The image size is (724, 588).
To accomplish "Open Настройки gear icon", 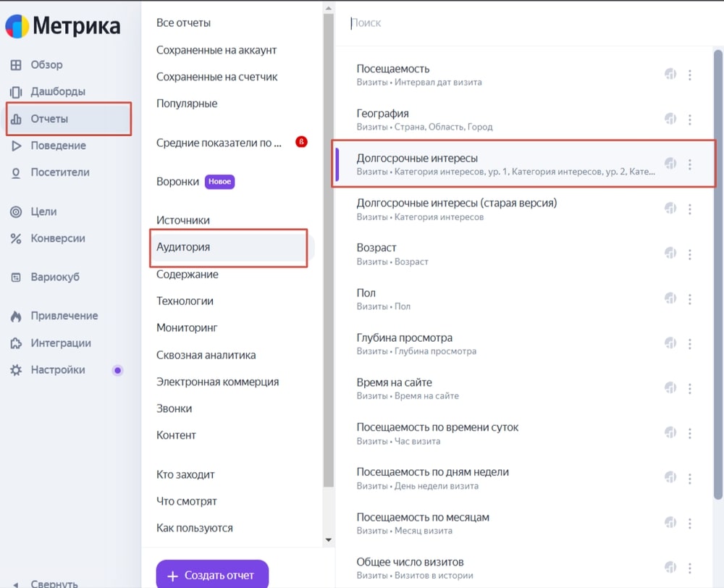I will pos(16,370).
